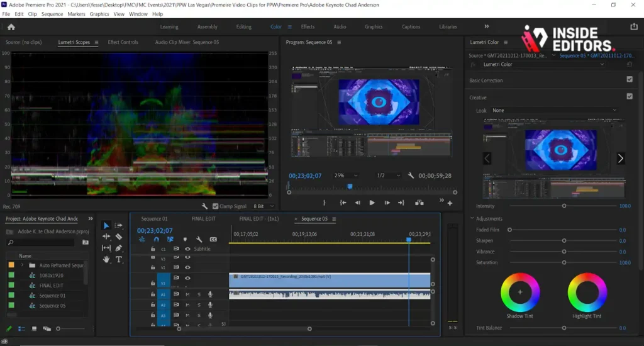Image resolution: width=644 pixels, height=346 pixels.
Task: Open the Sequence menu
Action: coord(52,14)
